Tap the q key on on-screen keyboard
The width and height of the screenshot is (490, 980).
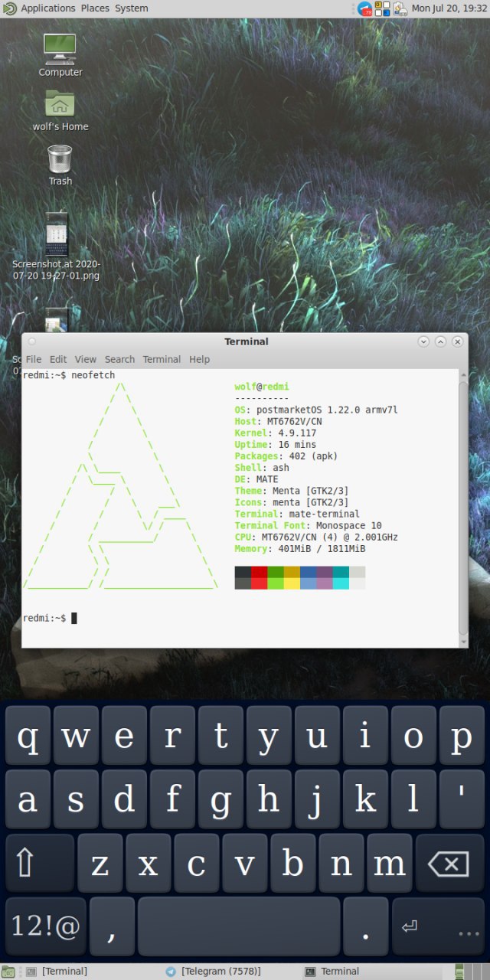point(28,737)
